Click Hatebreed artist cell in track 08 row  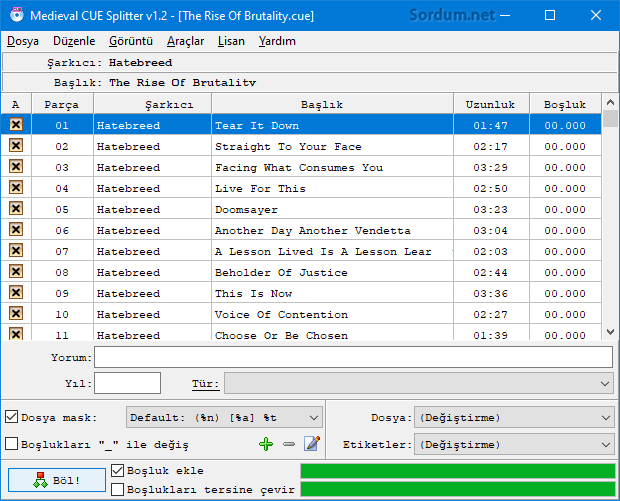click(153, 272)
